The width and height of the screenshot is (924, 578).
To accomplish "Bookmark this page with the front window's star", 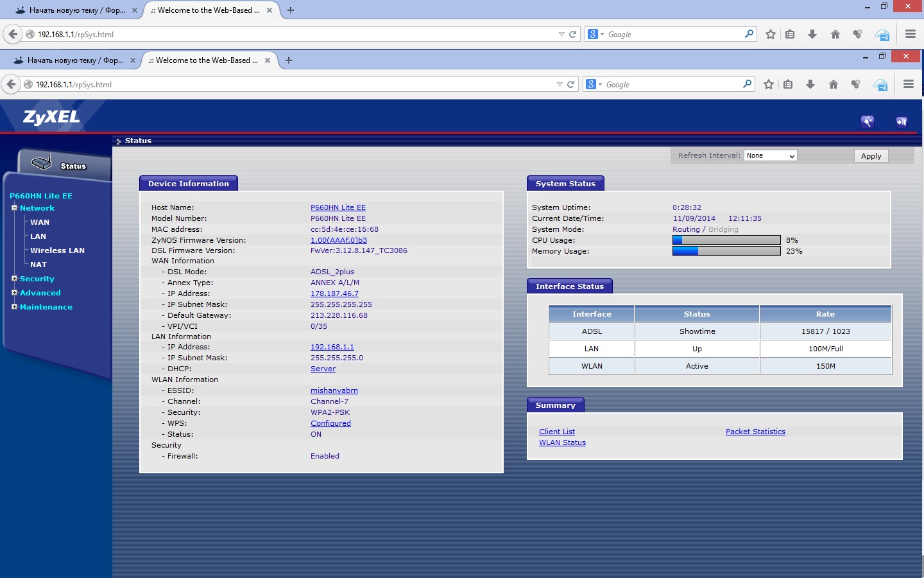I will point(769,84).
